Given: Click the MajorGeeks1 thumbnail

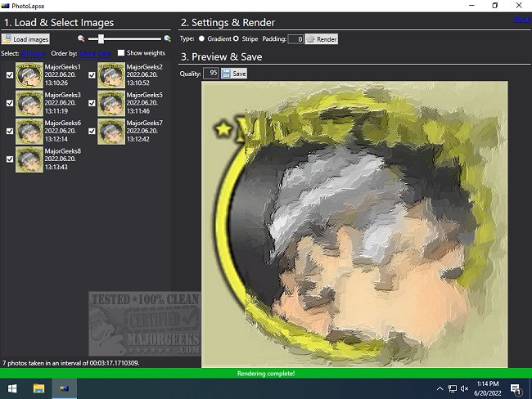Looking at the screenshot, I should (x=29, y=75).
